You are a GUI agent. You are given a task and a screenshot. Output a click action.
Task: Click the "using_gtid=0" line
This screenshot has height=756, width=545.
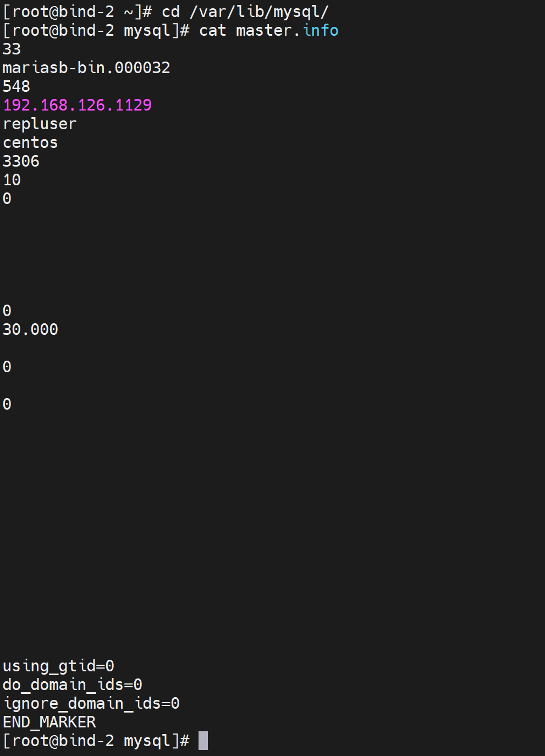58,666
